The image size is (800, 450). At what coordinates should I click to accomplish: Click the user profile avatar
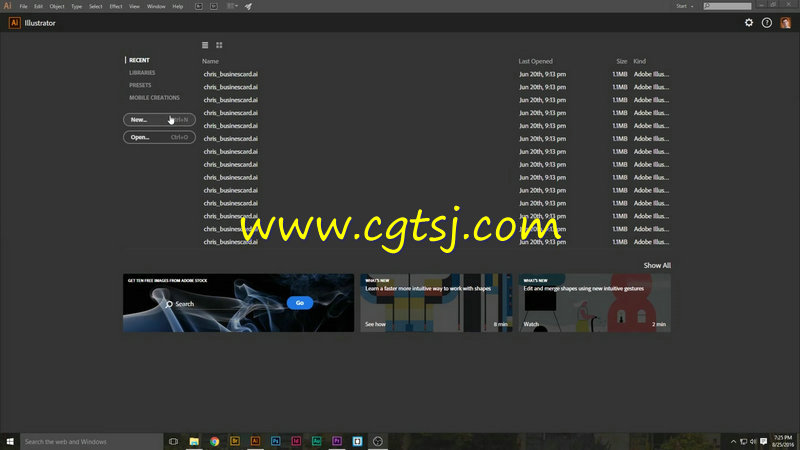coord(785,22)
